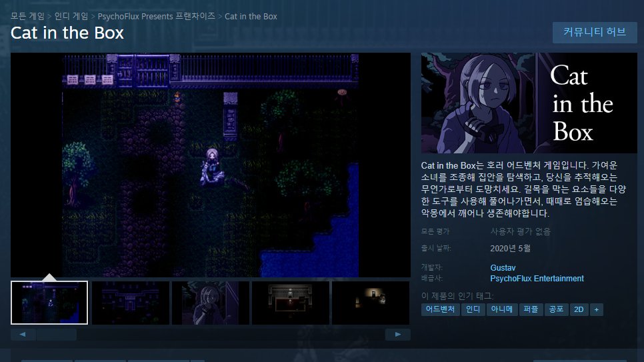
Task: Click the left arrow of thumbnail strip
Action: (x=23, y=335)
